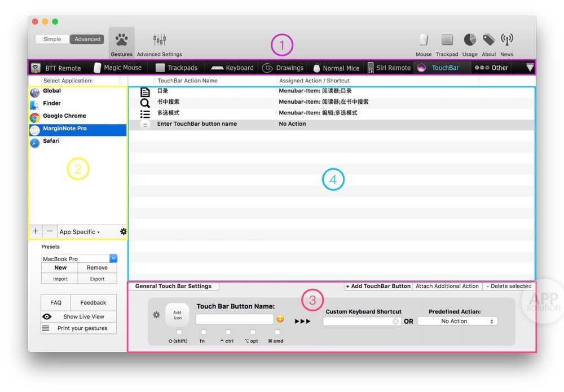
Task: Open the emoji picker smiley icon
Action: (280, 319)
